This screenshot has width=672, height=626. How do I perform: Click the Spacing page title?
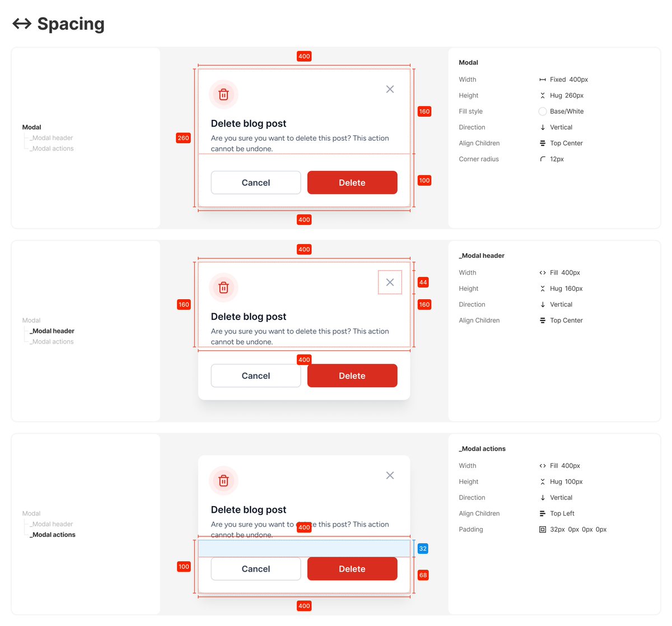(x=71, y=24)
